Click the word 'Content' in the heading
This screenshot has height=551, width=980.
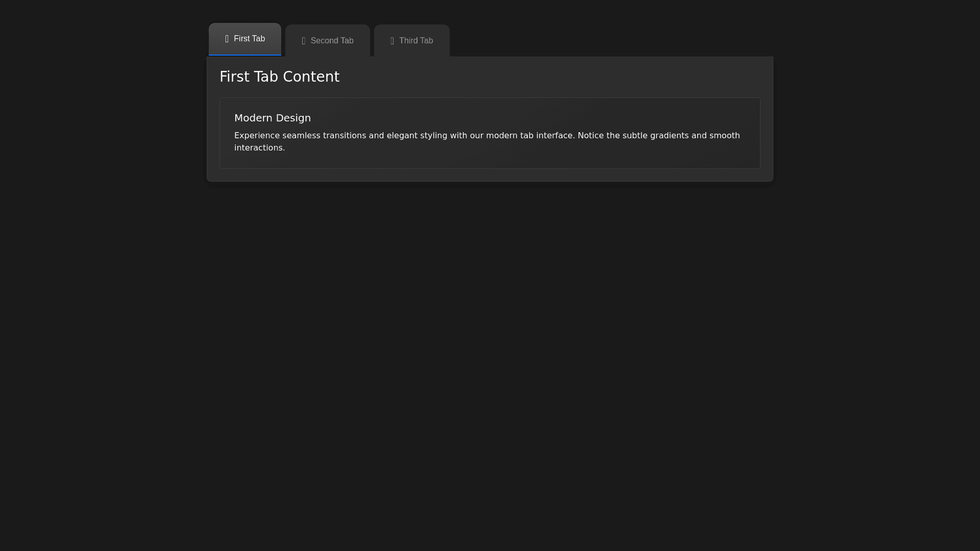311,77
